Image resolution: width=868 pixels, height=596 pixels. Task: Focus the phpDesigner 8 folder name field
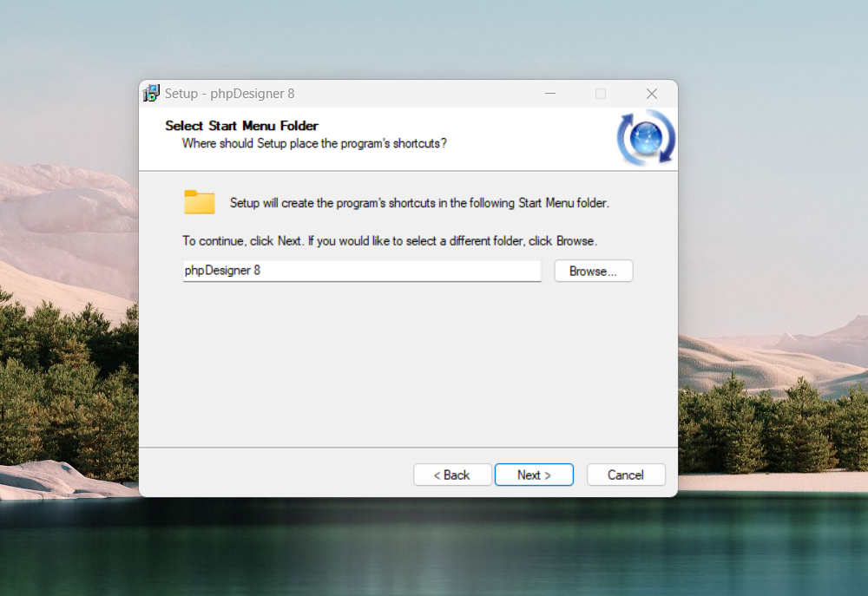pyautogui.click(x=362, y=271)
